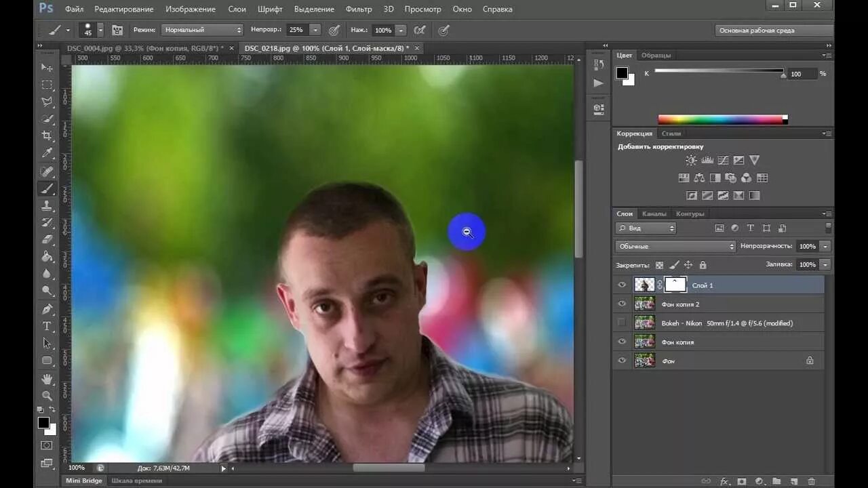Viewport: 868px width, 488px height.
Task: Expand the Основная рабочая среда workspace selector
Action: pos(773,30)
